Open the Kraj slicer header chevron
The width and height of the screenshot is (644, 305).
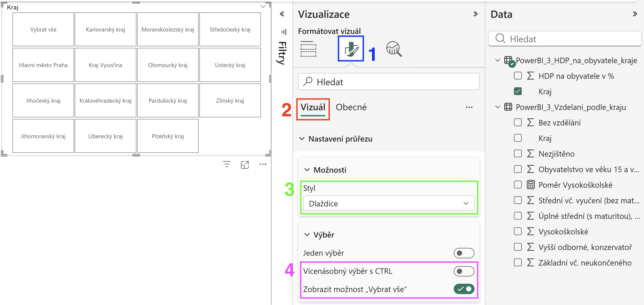[263, 6]
